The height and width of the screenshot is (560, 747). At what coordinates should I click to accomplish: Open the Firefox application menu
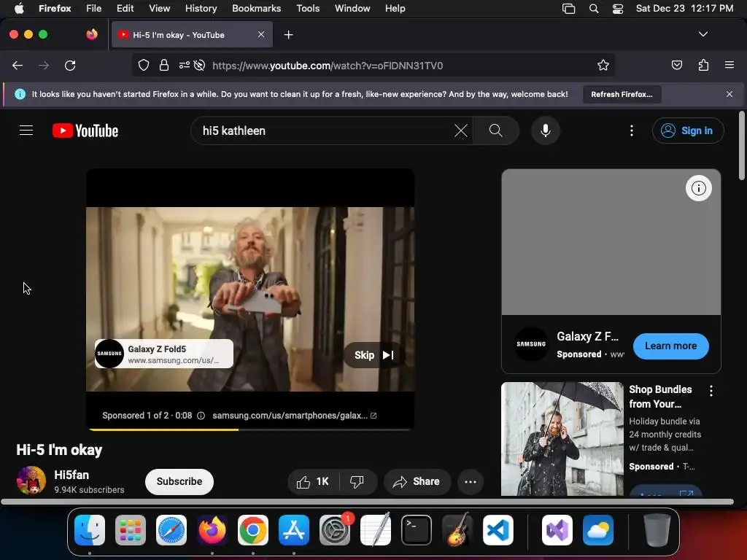click(729, 65)
